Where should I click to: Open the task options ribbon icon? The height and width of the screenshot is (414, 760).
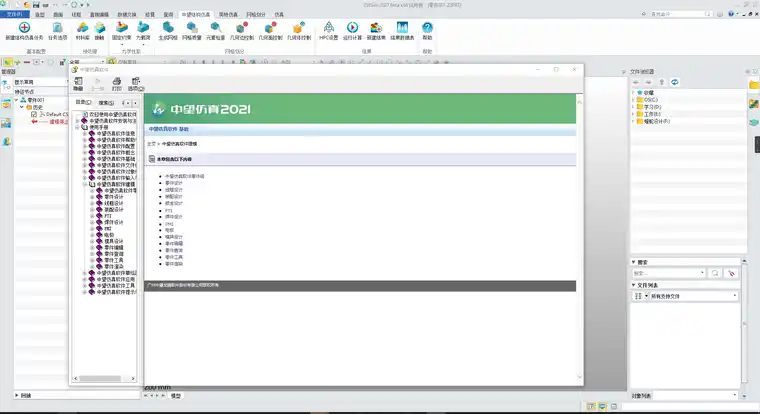[58, 30]
